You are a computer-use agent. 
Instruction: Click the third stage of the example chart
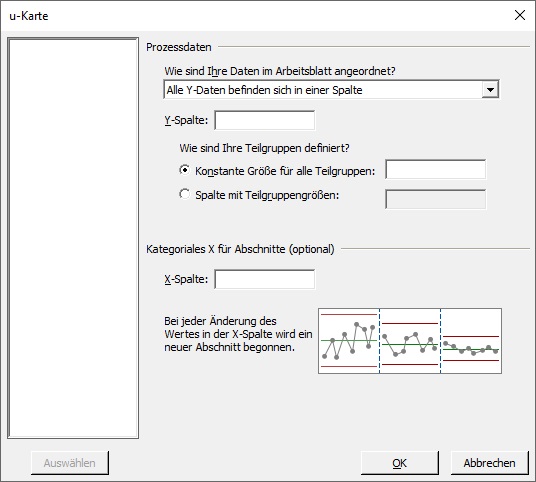(471, 341)
